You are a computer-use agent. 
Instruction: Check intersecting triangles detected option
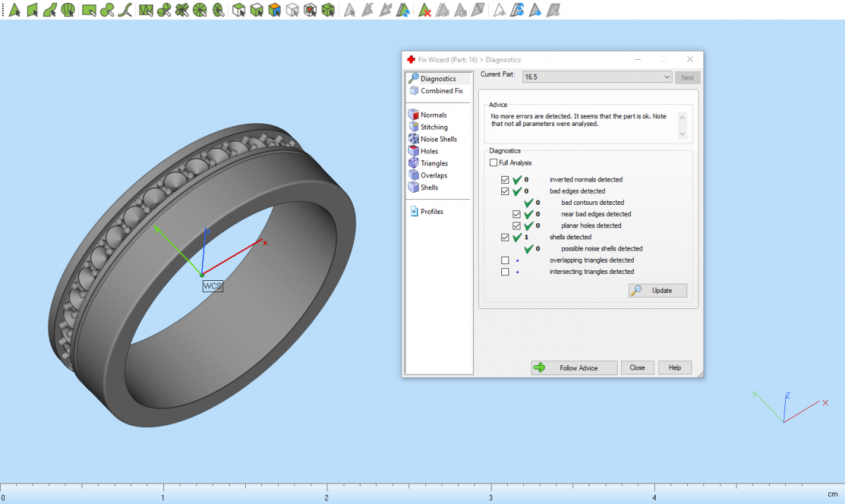click(505, 272)
